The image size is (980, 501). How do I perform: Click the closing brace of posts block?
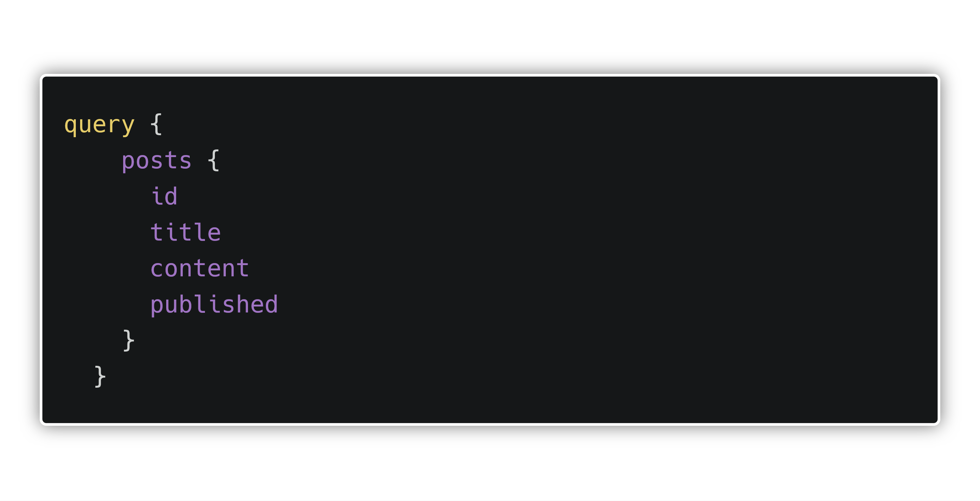click(128, 340)
